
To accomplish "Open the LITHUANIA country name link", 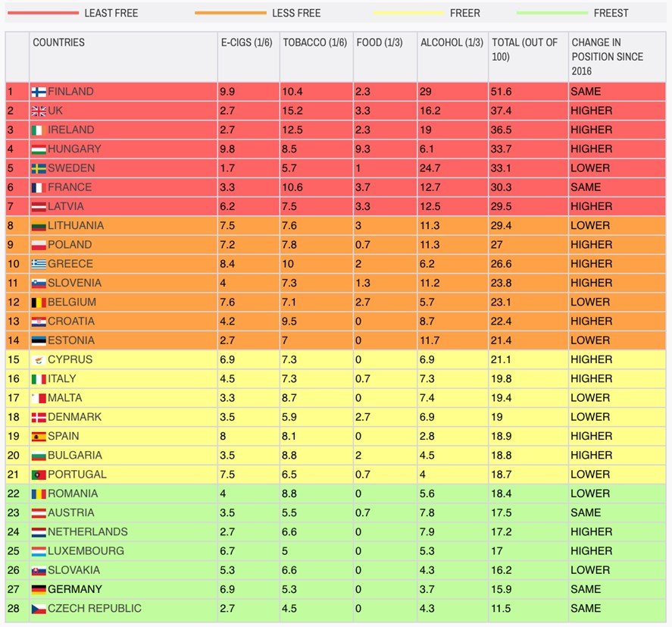I will (76, 225).
